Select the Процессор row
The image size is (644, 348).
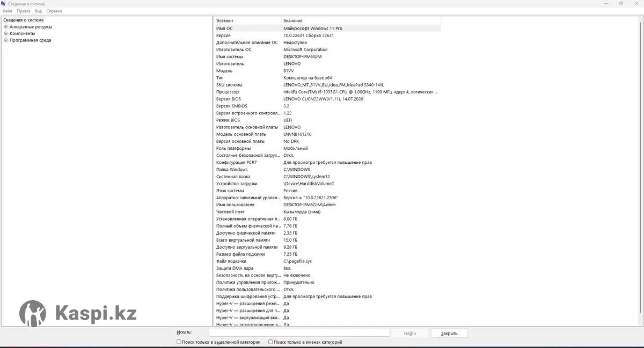[x=327, y=92]
